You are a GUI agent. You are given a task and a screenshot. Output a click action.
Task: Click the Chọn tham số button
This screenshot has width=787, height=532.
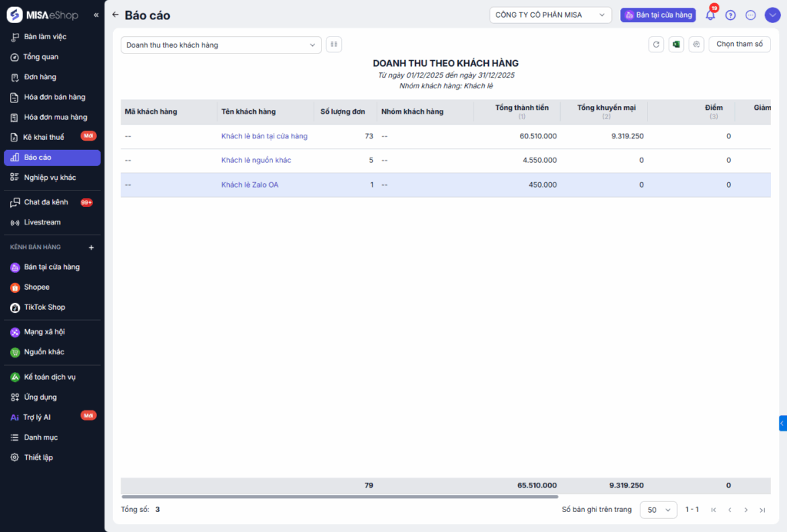(739, 45)
